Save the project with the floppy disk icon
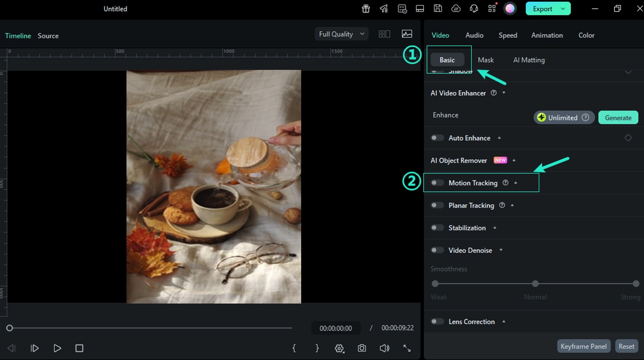This screenshot has height=360, width=644. [x=438, y=9]
